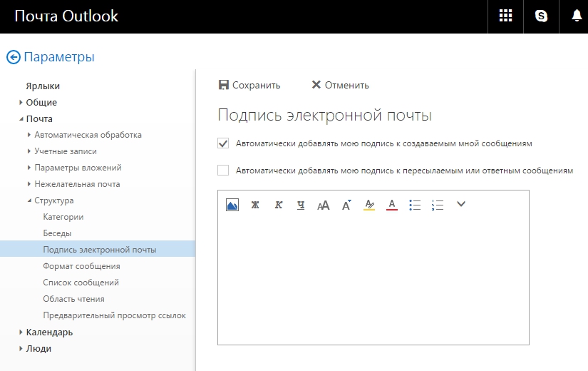Toggle bold (Ж) formatting
This screenshot has width=588, height=371.
pos(255,205)
